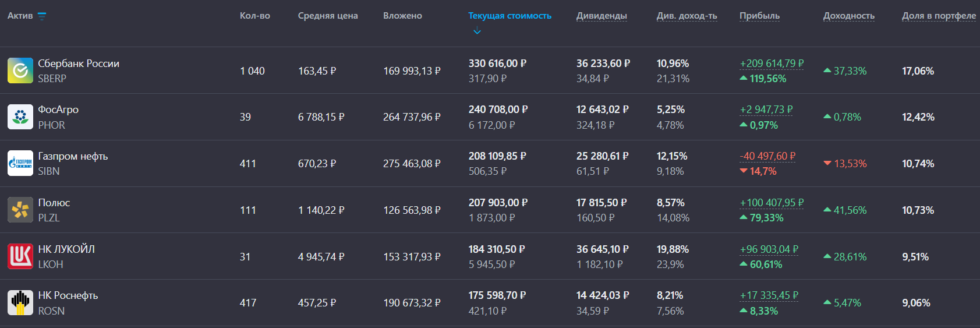Click the Sberbank SBERP logo icon
980x328 pixels.
[x=20, y=70]
